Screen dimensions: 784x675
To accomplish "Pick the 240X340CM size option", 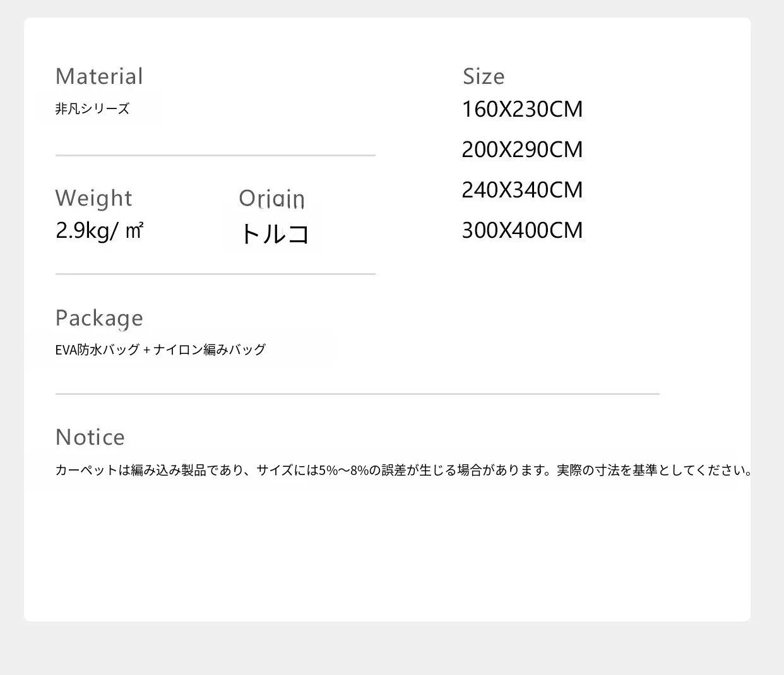I will [x=522, y=190].
